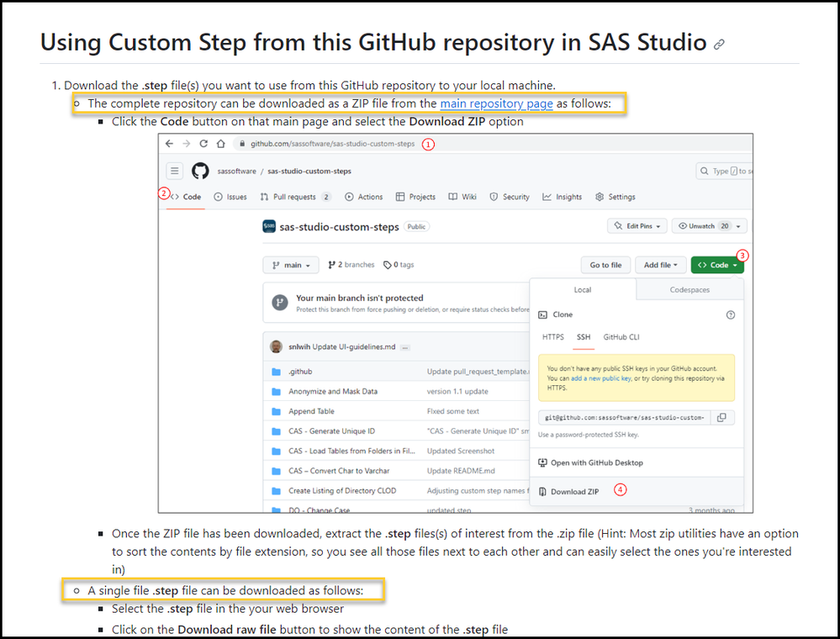
Task: Open the main repository page link
Action: click(x=496, y=103)
